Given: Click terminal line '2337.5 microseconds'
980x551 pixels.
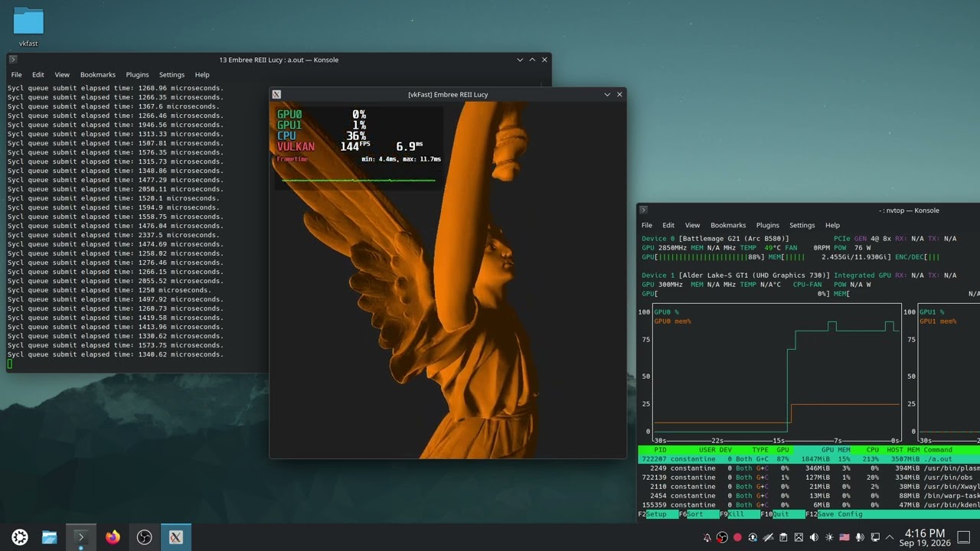Looking at the screenshot, I should tap(113, 235).
